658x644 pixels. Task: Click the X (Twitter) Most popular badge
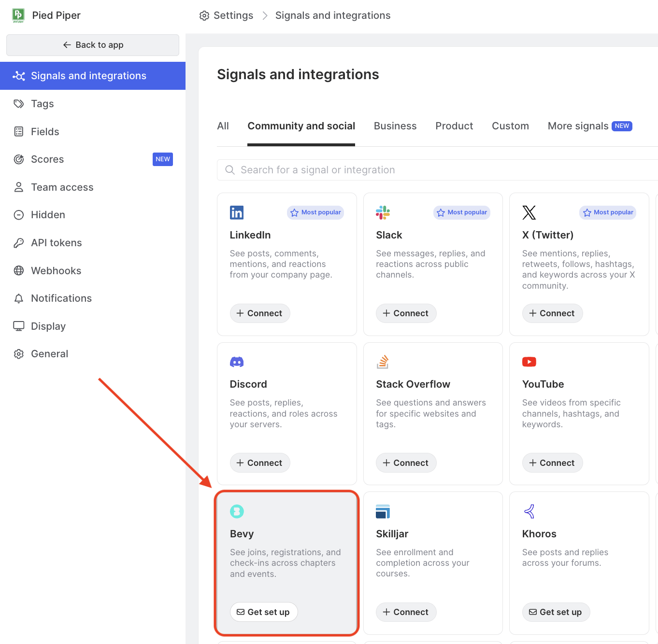[608, 212]
